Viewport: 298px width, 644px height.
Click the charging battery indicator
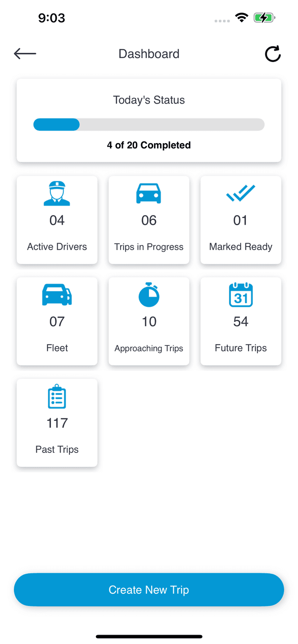coord(264,17)
